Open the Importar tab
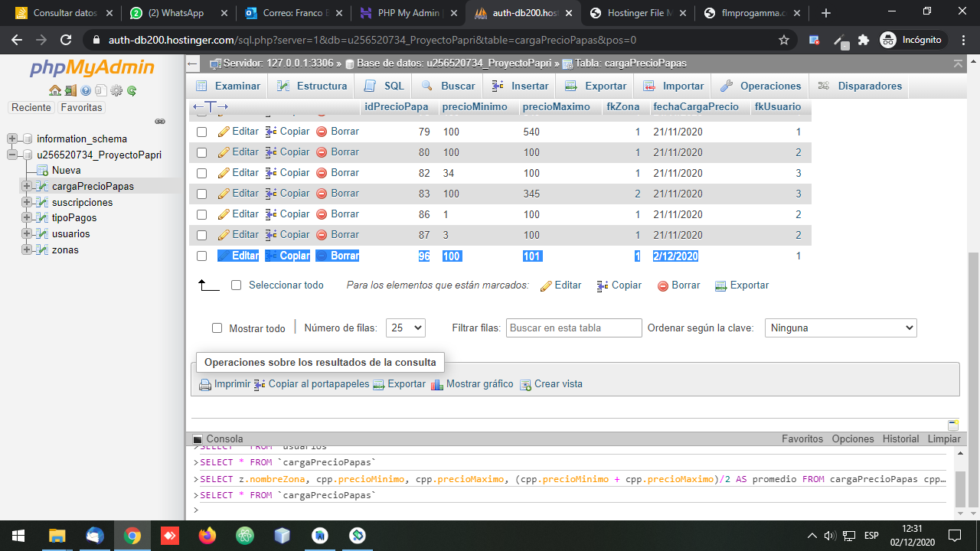Viewport: 980px width, 551px height. point(674,86)
